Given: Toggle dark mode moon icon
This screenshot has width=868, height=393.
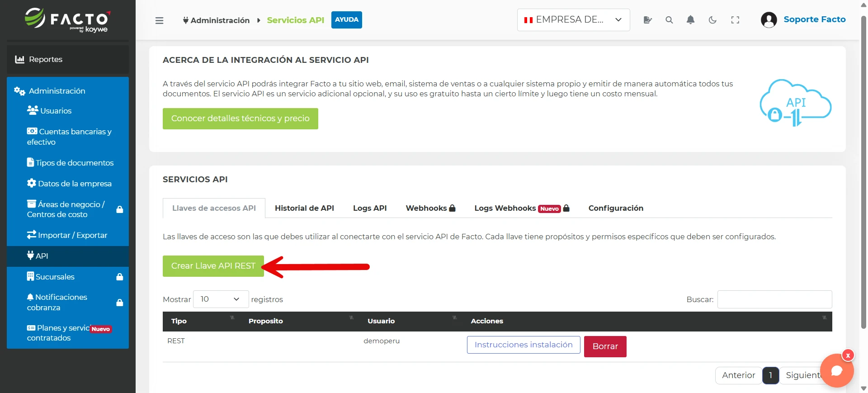Looking at the screenshot, I should (712, 20).
